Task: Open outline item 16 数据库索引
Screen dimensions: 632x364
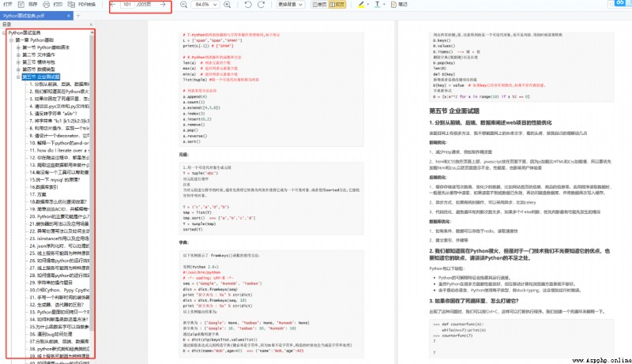Action: click(43, 187)
